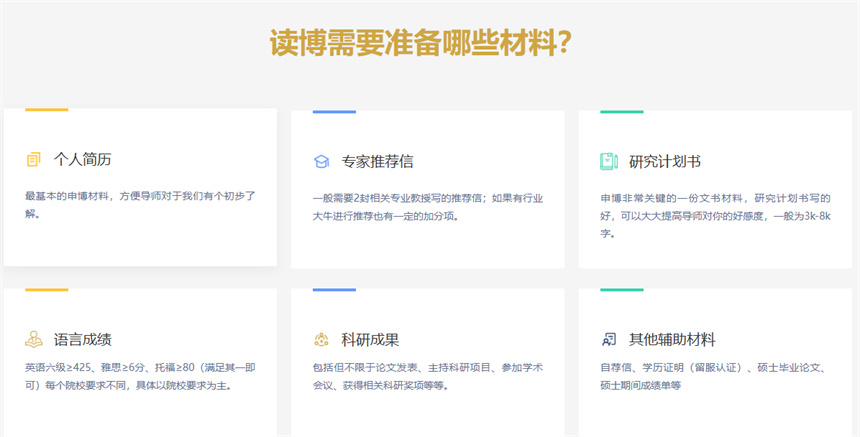The width and height of the screenshot is (860, 437).
Task: Click the green clipboard icon beside 研究计划书
Action: tap(608, 161)
